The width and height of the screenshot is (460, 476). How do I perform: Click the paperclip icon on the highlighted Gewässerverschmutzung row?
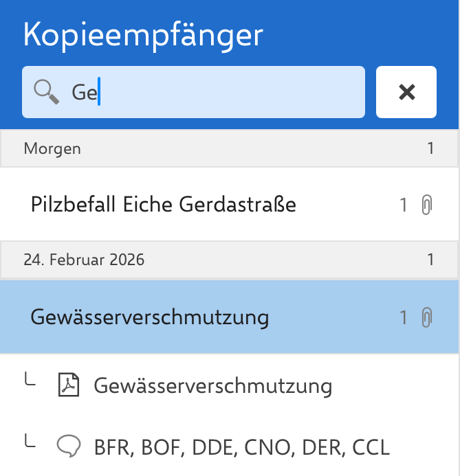tap(427, 317)
